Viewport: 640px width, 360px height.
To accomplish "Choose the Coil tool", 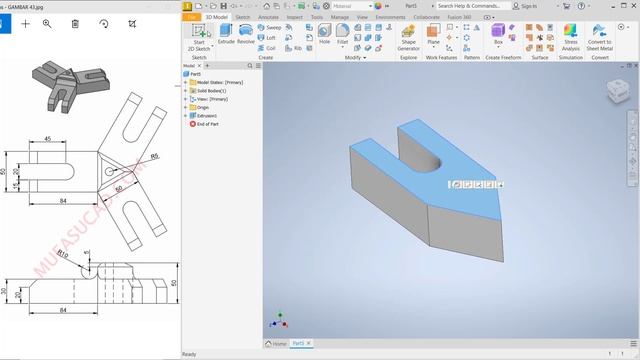I will [267, 48].
